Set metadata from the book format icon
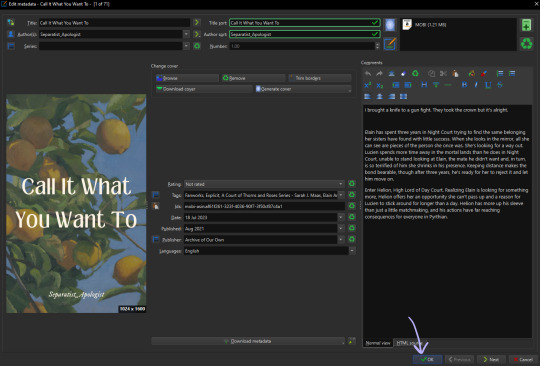This screenshot has width=540, height=366. pyautogui.click(x=390, y=44)
